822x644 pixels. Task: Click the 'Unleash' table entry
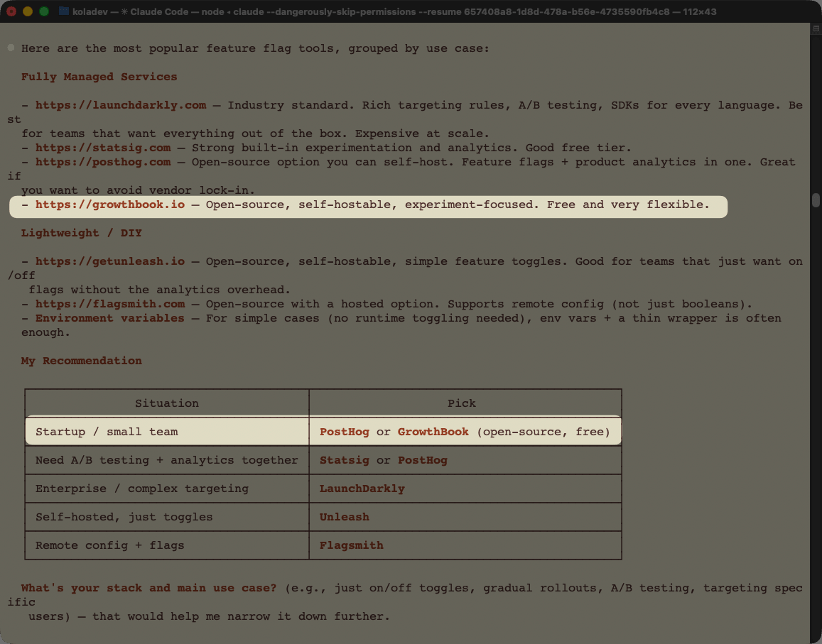pos(344,517)
